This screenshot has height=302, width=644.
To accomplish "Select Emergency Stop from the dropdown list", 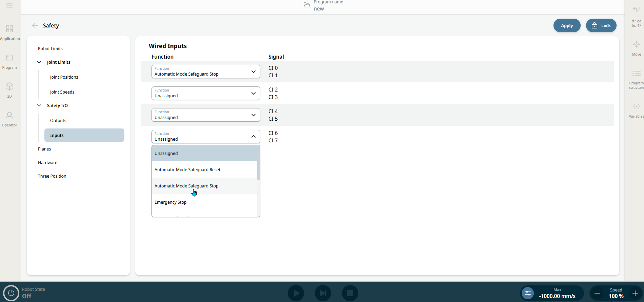I will tap(170, 202).
